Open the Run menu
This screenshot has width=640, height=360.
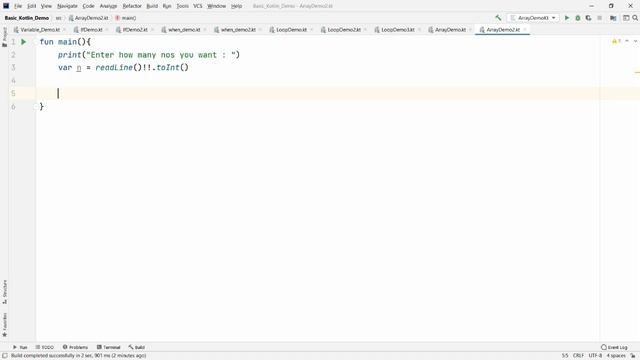pos(167,6)
